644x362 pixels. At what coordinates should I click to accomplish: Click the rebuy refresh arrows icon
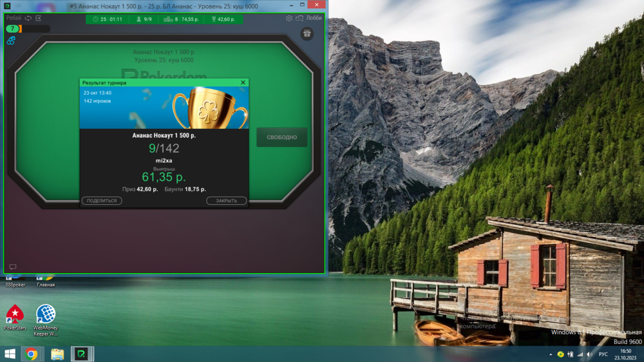pyautogui.click(x=28, y=19)
